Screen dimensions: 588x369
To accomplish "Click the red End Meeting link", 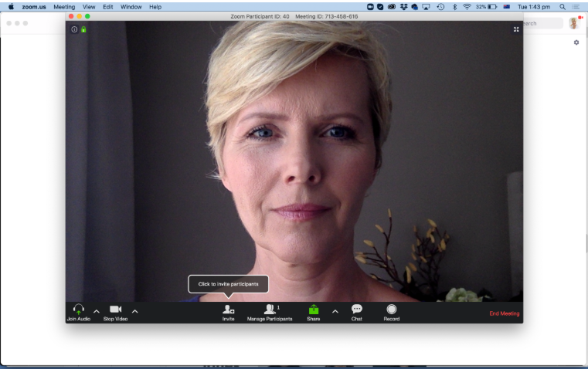I will (x=504, y=313).
